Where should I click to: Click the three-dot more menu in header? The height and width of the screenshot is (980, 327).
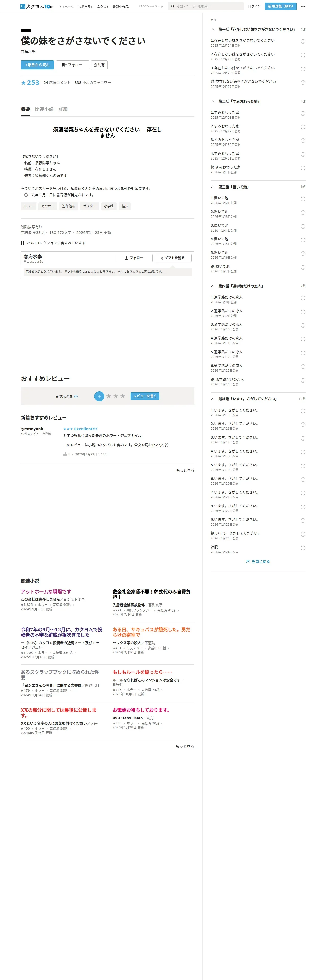coord(303,6)
